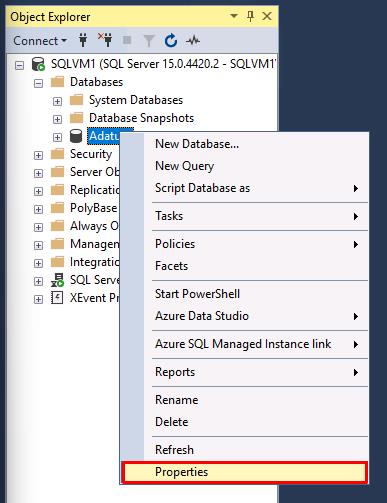Screen dimensions: 387x503
Task: Open Azure SQL Managed Instance link submenu
Action: pos(244,344)
